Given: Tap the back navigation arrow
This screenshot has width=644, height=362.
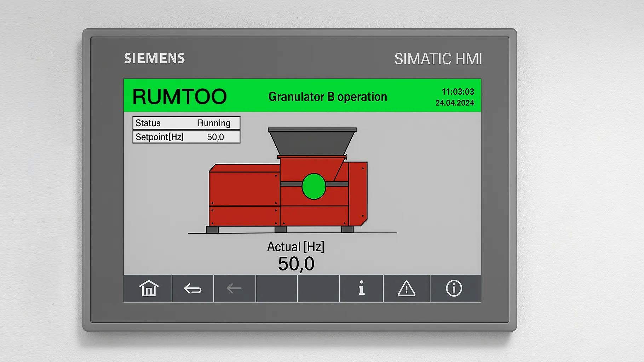Looking at the screenshot, I should pos(192,289).
